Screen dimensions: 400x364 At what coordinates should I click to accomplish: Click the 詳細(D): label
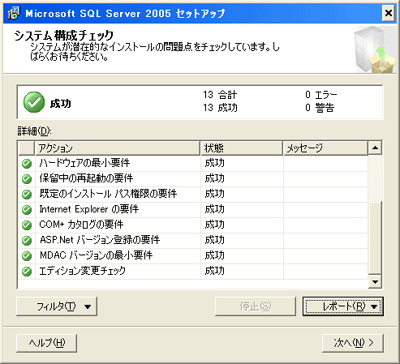click(34, 131)
